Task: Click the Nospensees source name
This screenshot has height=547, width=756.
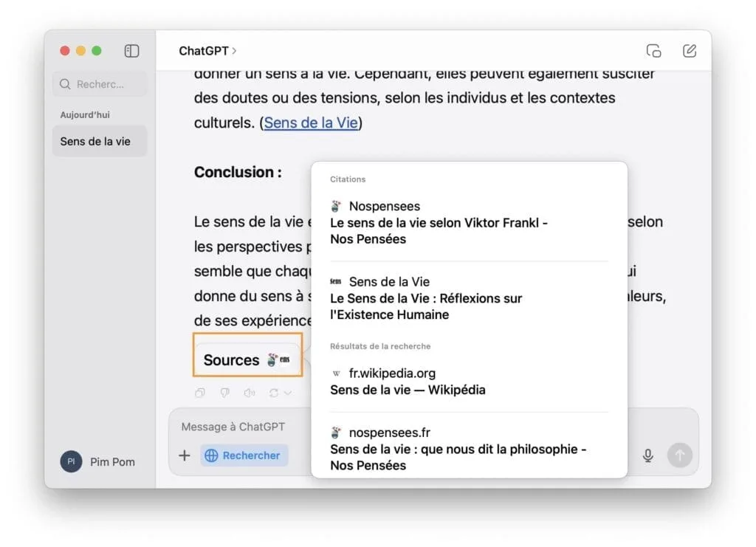Action: pos(384,206)
